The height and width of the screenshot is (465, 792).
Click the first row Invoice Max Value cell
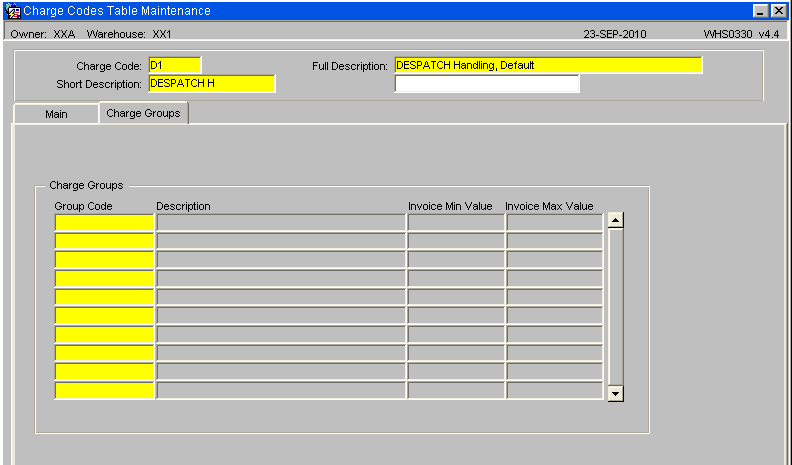pyautogui.click(x=555, y=223)
